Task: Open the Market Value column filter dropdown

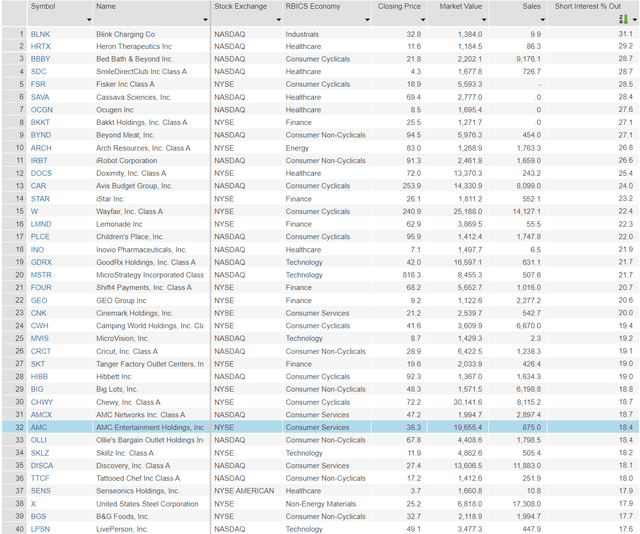Action: [x=484, y=20]
